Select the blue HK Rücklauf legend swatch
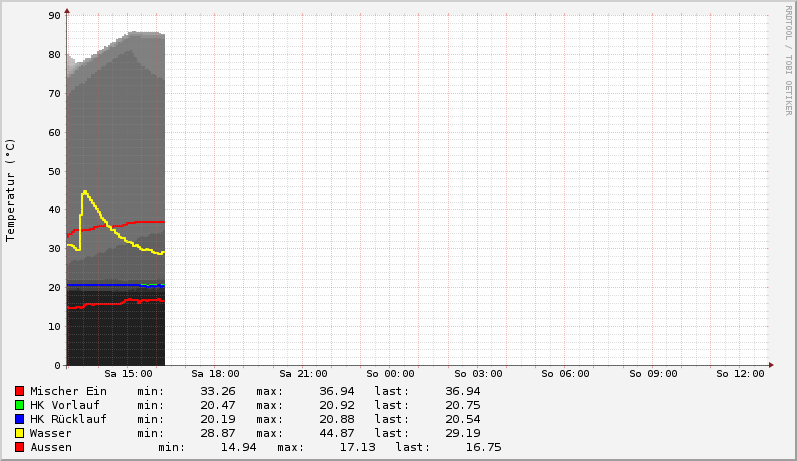Screen dimensions: 797x461 point(19,419)
